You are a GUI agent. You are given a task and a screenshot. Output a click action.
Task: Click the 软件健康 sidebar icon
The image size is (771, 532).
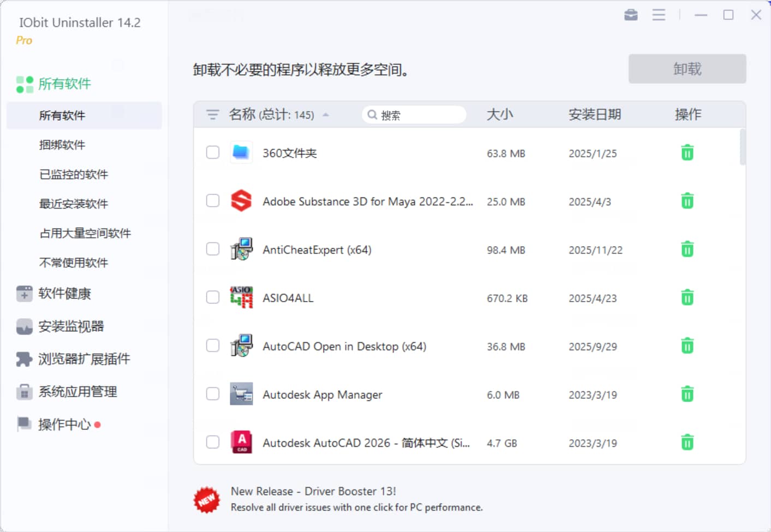tap(24, 294)
